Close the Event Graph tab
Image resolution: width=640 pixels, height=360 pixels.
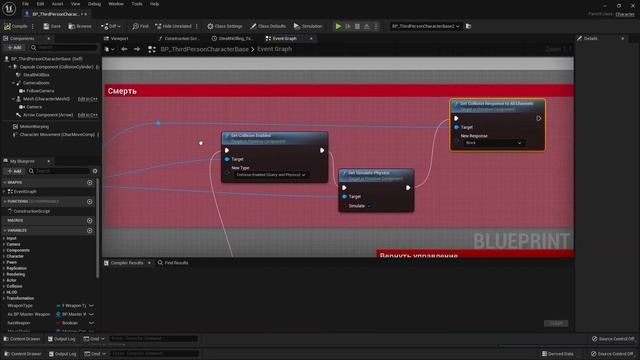(x=311, y=38)
